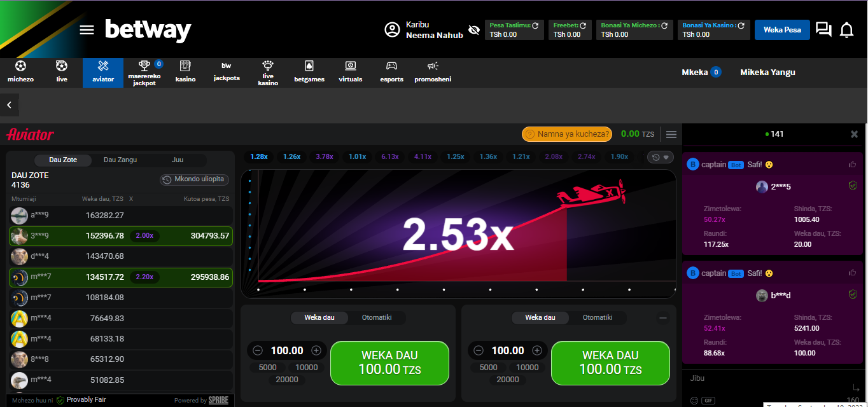Open the jackpots section
The image size is (868, 407).
click(227, 72)
